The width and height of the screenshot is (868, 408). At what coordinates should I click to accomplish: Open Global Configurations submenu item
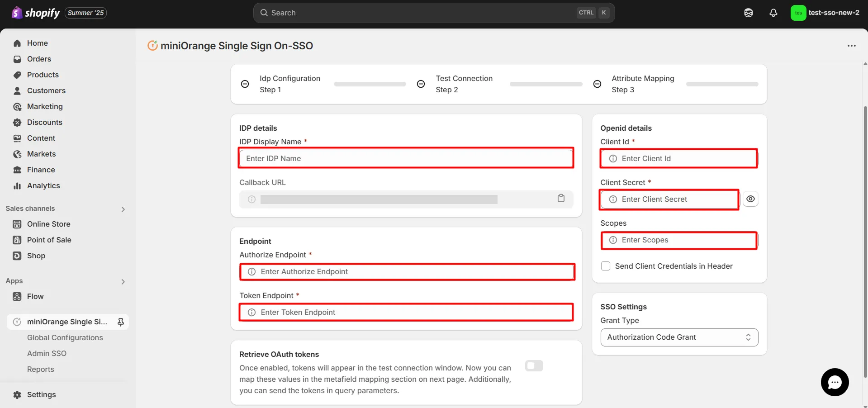point(65,338)
